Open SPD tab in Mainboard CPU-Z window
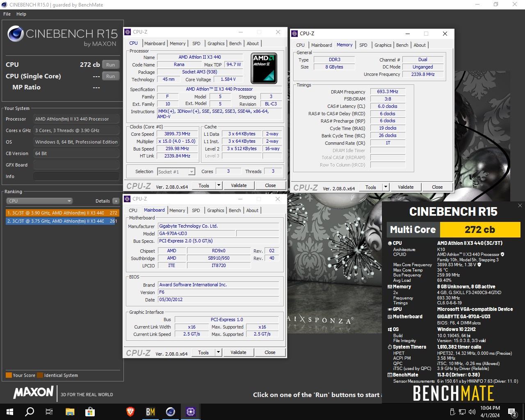 click(196, 210)
